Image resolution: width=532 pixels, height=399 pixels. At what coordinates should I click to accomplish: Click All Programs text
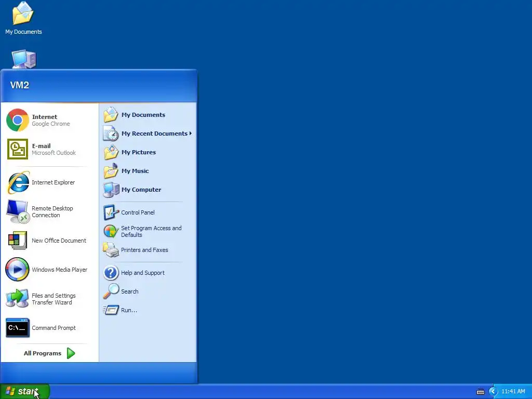coord(43,353)
